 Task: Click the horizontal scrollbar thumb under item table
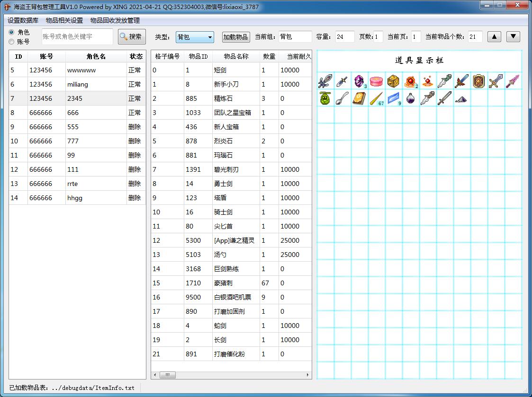coord(168,375)
